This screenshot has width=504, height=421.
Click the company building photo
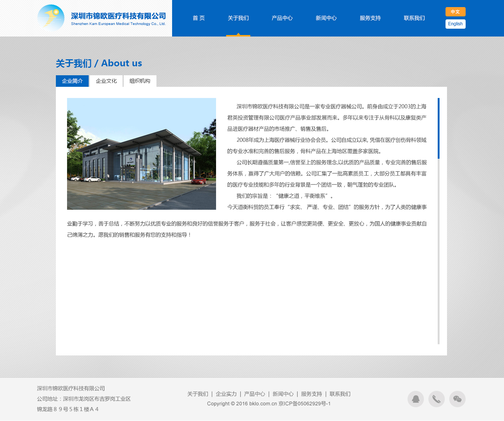click(x=141, y=153)
